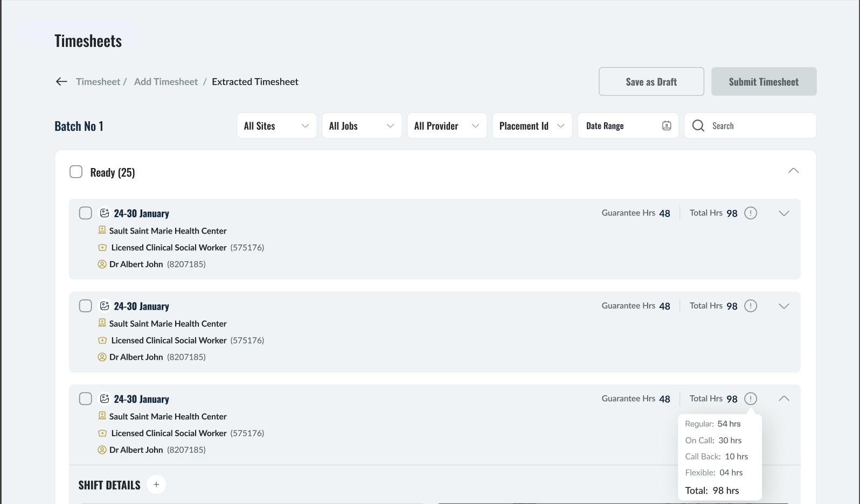Open the Placement Id dropdown
The image size is (860, 504).
coord(532,125)
